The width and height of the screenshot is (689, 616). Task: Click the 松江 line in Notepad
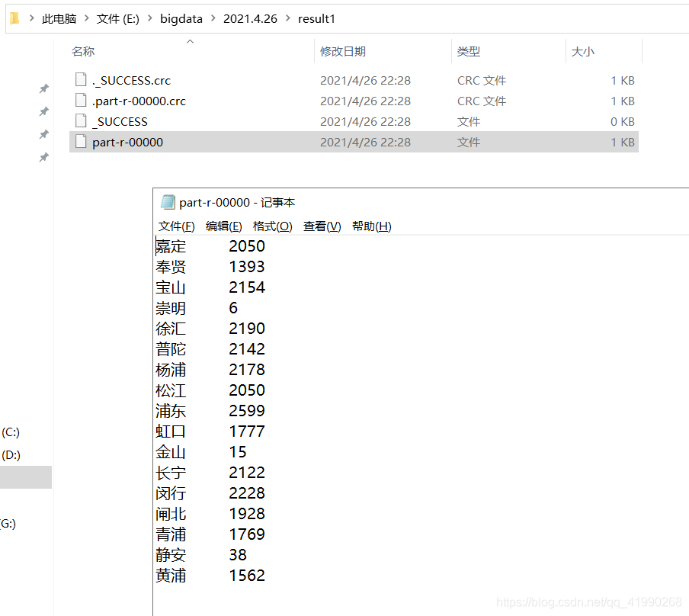(210, 390)
